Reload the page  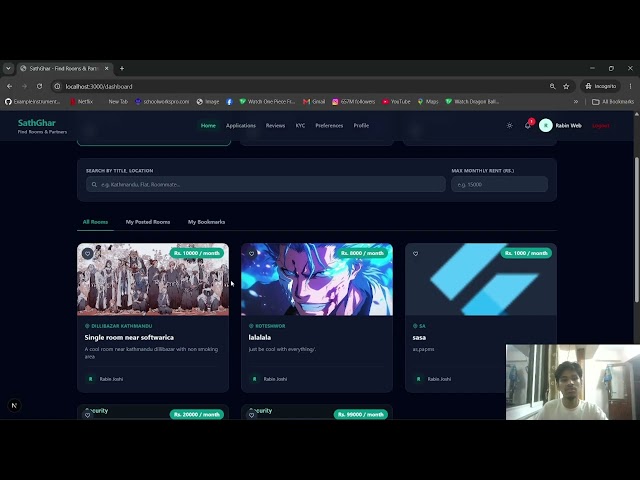[x=39, y=86]
